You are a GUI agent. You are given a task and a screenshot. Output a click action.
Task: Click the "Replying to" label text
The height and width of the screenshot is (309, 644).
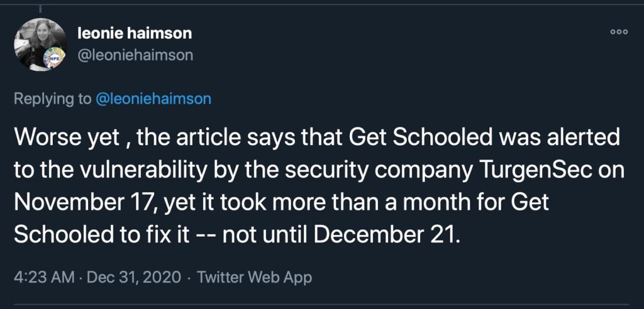(x=52, y=99)
